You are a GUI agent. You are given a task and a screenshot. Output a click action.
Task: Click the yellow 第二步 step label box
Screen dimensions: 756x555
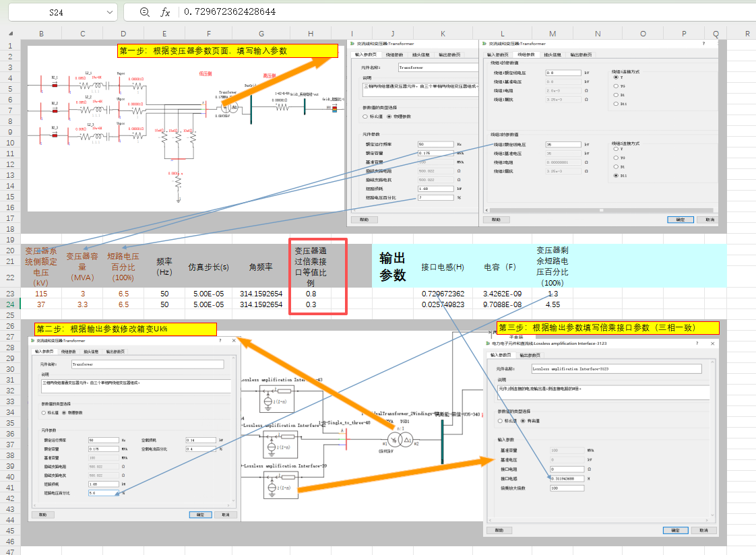125,329
